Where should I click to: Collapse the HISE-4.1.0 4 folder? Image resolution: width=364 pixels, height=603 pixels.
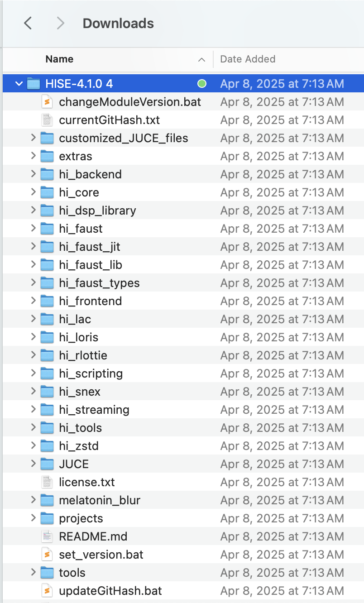pos(19,84)
